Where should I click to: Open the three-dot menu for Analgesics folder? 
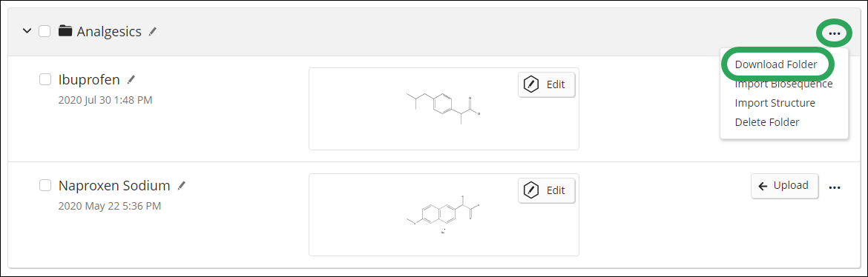click(x=834, y=34)
